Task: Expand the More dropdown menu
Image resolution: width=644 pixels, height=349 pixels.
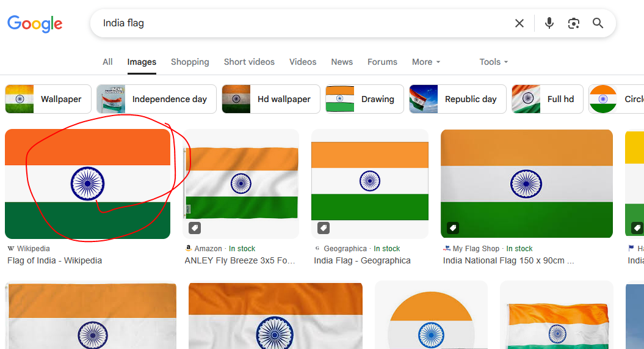Action: coord(426,62)
